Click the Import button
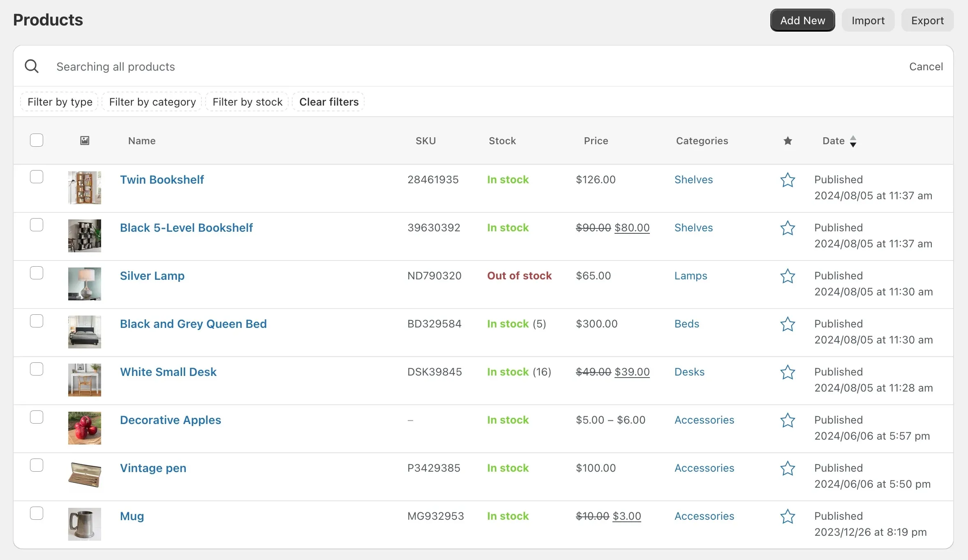Viewport: 968px width, 560px height. (868, 19)
